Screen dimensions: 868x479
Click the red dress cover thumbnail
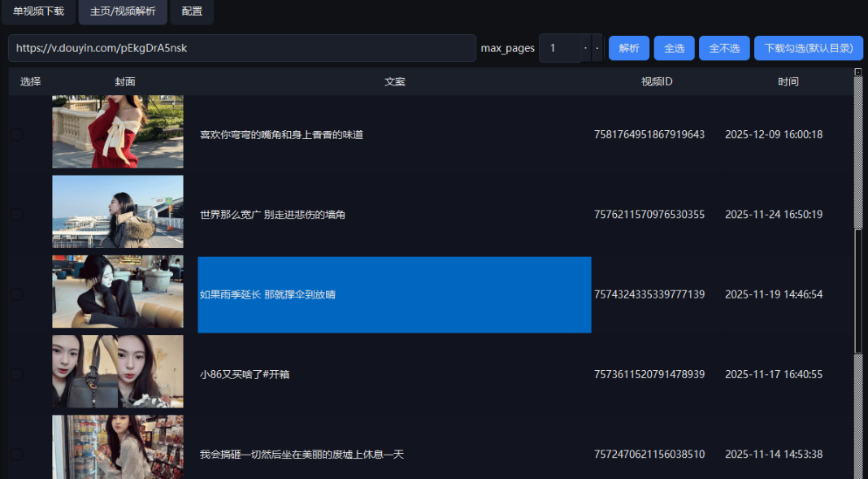pos(118,132)
